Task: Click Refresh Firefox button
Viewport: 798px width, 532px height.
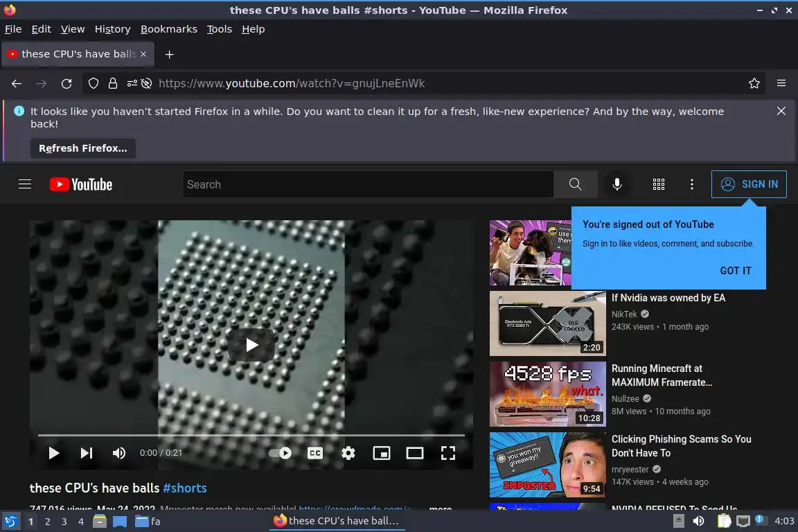Action: coord(83,148)
